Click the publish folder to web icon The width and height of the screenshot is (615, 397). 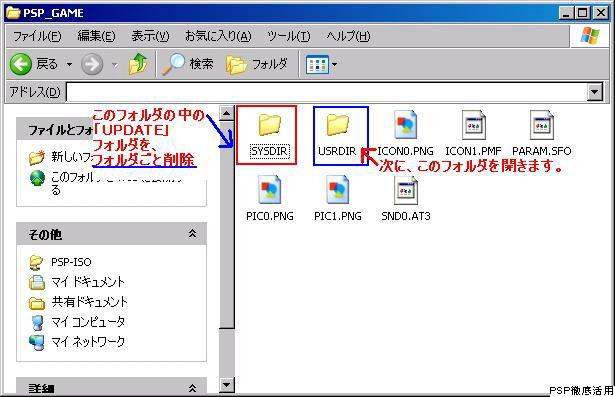(x=37, y=178)
